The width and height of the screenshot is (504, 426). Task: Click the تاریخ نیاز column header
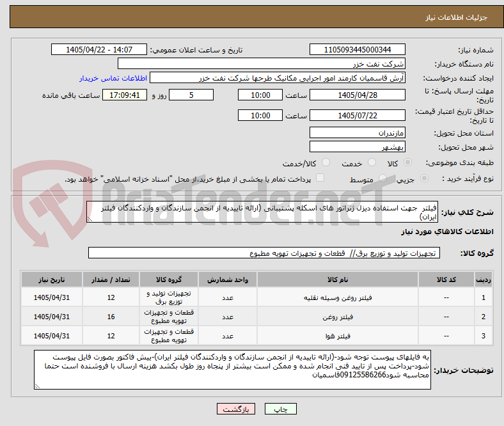pyautogui.click(x=52, y=280)
